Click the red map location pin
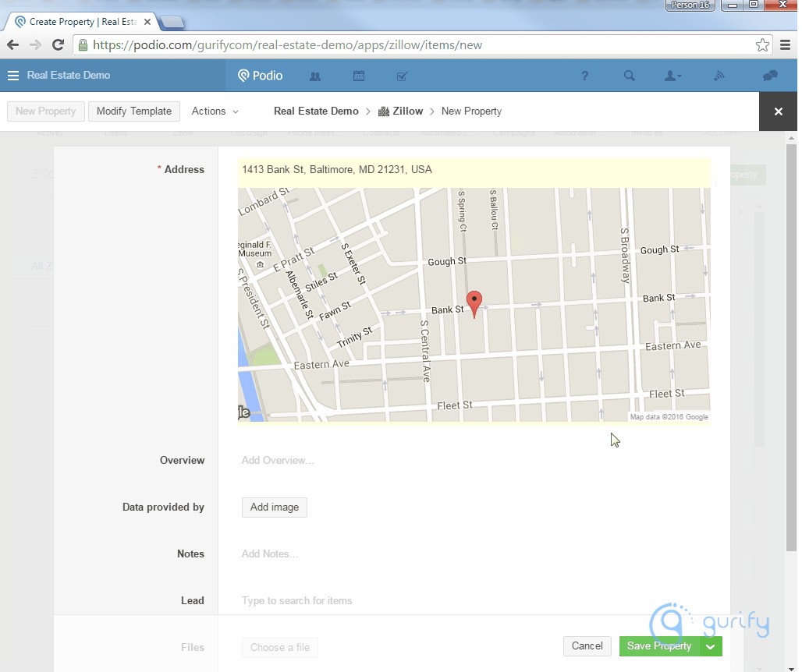802x672 pixels. 474,302
